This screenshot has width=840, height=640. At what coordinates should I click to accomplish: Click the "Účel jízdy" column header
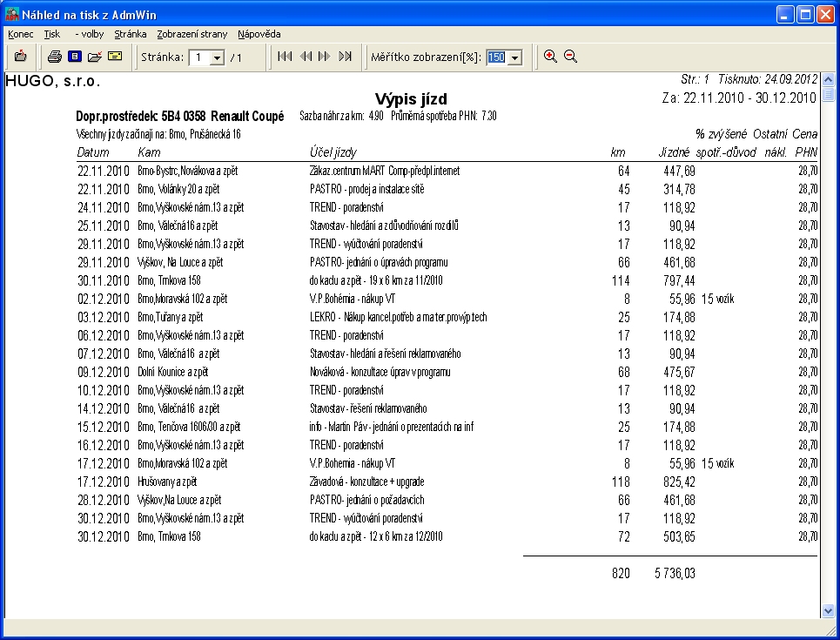[333, 152]
